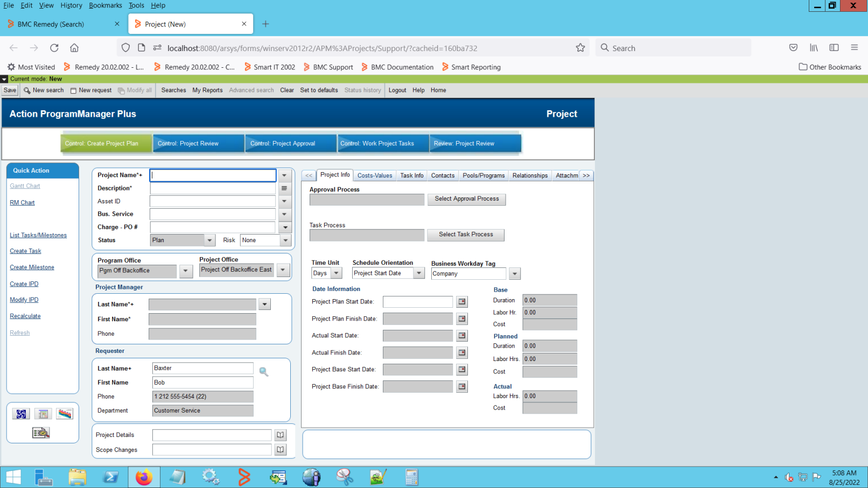Click the blue swirl icon in Quick Action panel
The width and height of the screenshot is (868, 488).
(x=21, y=414)
